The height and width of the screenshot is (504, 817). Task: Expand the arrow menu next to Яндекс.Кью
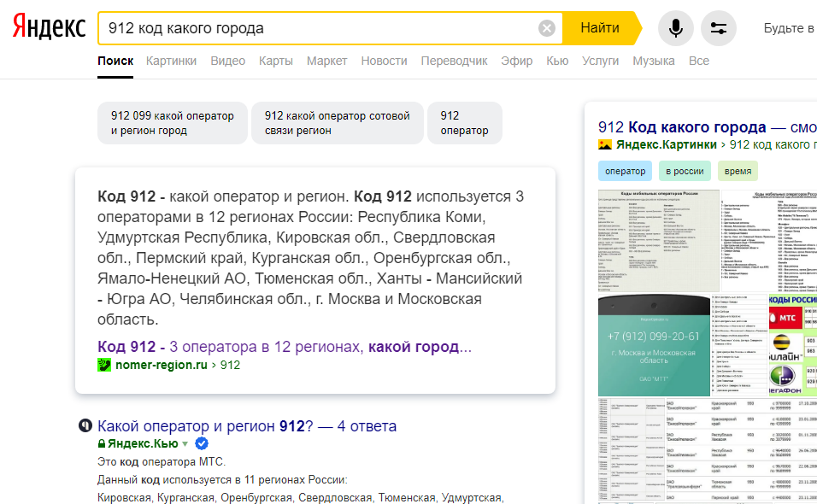185,444
